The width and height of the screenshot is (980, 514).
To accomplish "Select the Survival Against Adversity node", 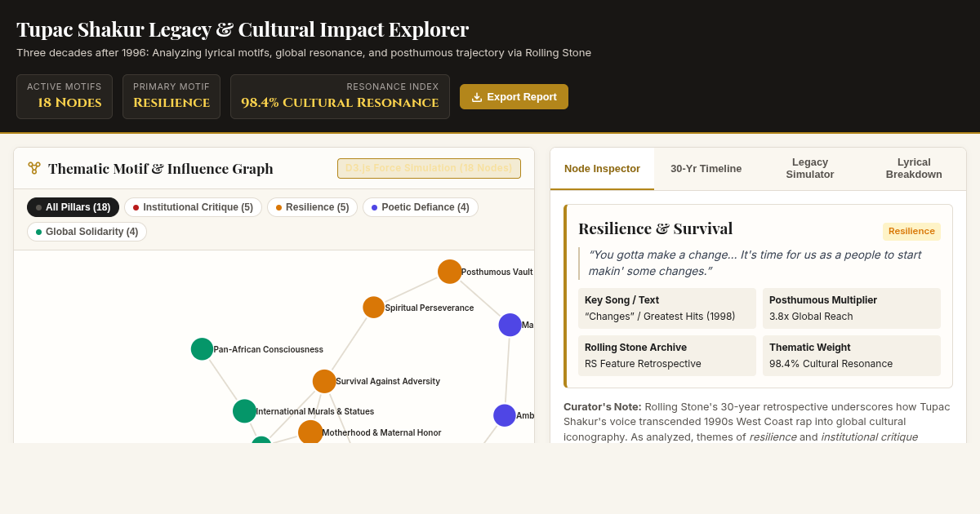I will (324, 381).
